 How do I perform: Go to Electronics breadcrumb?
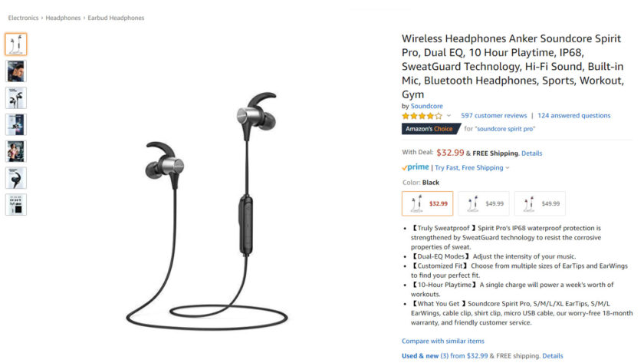(x=23, y=18)
